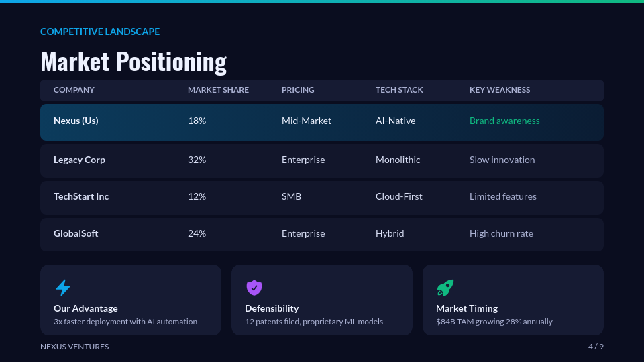The image size is (644, 362).
Task: Click the lightning bolt icon
Action: coord(63,288)
